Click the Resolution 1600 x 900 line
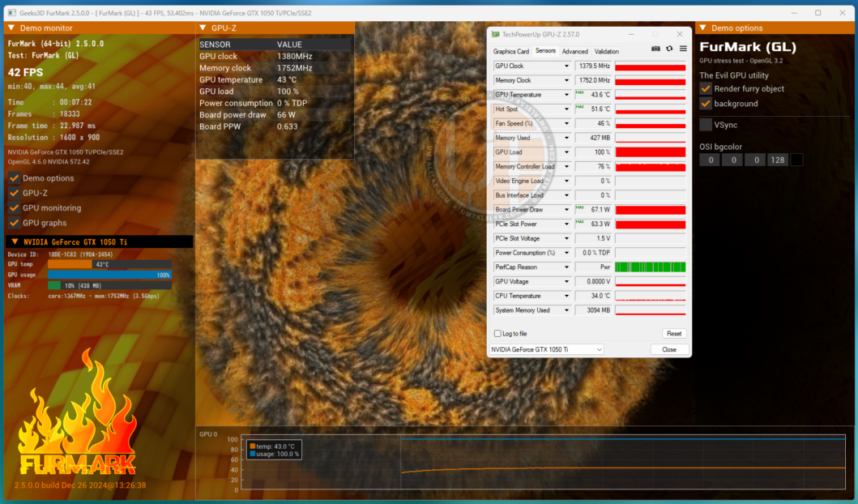This screenshot has width=858, height=504. (53, 138)
